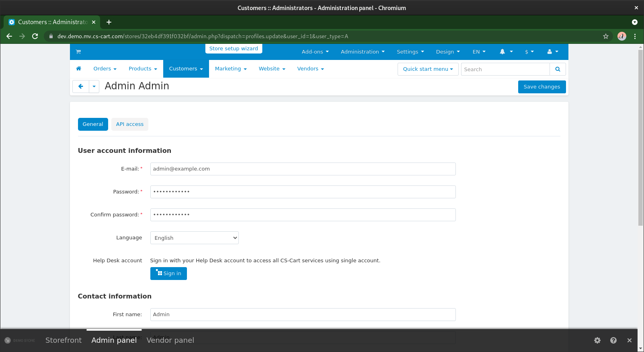The image size is (644, 352).
Task: Expand the Language dropdown
Action: 195,238
